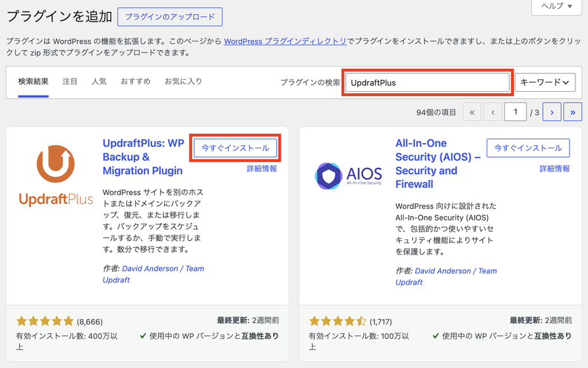Viewport: 588px width, 368px height.
Task: Open the キーワード search type dropdown
Action: 545,82
